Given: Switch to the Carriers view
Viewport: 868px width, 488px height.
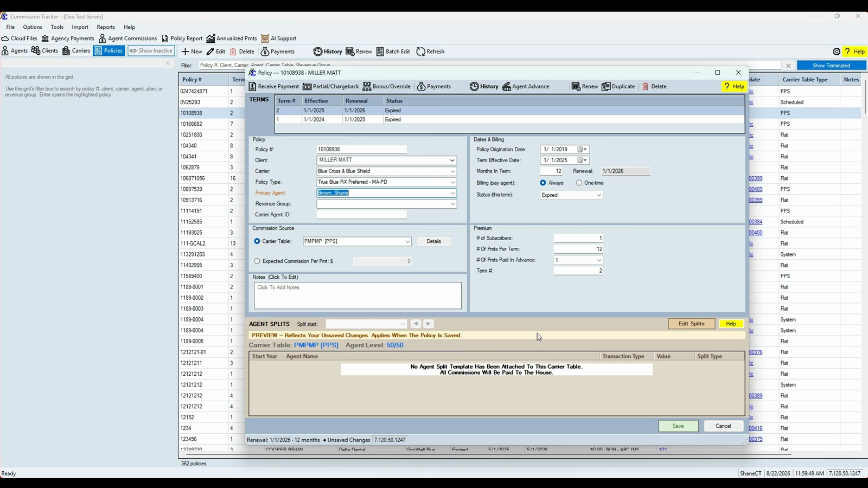Looking at the screenshot, I should (76, 51).
